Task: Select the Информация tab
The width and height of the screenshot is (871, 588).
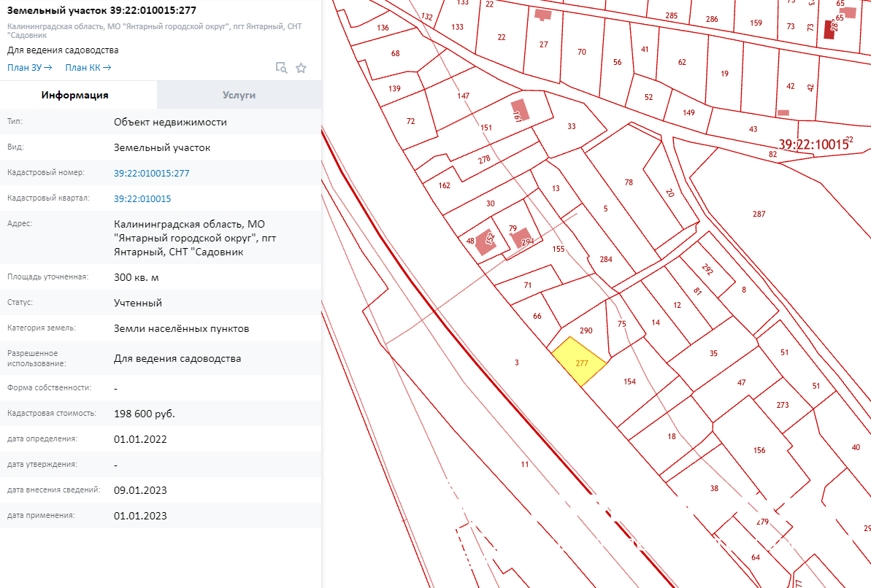Action: pos(74,95)
